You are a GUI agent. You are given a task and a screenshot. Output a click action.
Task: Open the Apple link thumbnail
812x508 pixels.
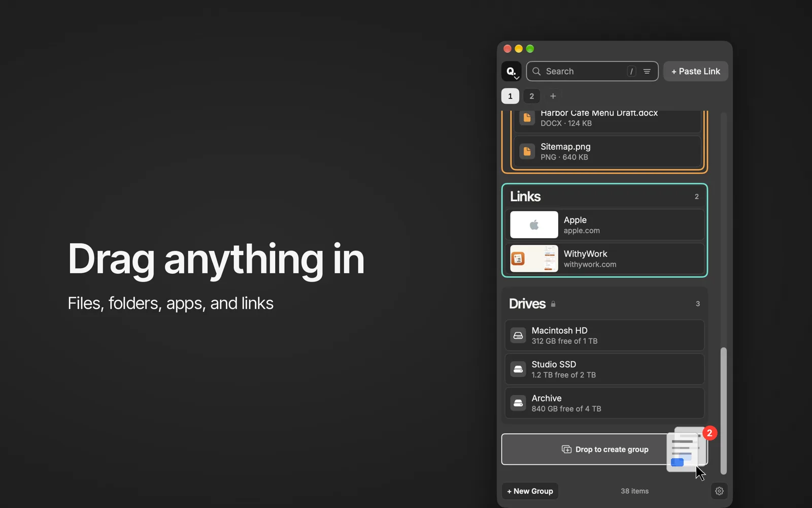coord(534,225)
